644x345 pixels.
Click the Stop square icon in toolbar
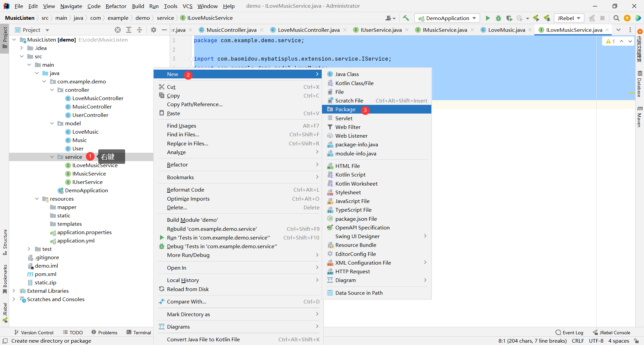point(602,18)
